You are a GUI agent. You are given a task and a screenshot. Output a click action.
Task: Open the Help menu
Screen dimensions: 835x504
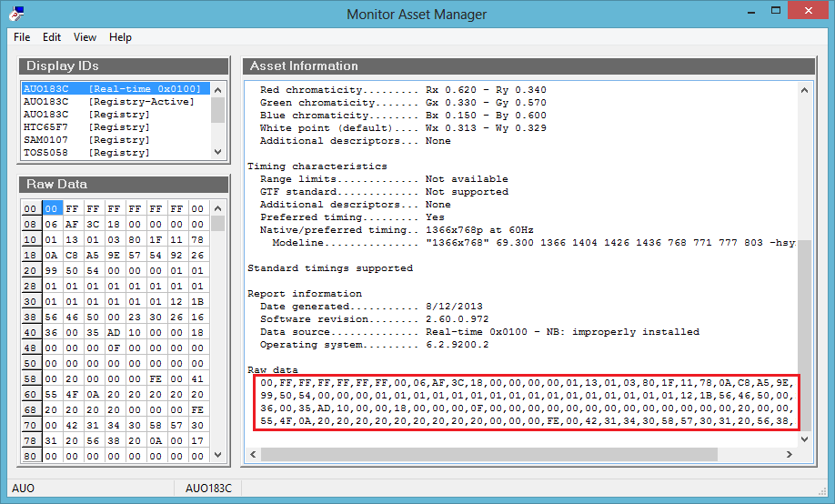coord(120,37)
